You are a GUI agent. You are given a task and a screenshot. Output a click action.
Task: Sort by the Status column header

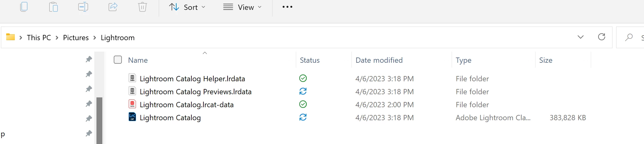coord(310,60)
